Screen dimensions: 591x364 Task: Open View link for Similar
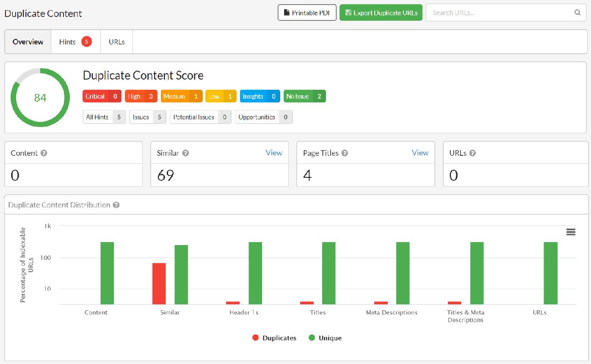(274, 153)
